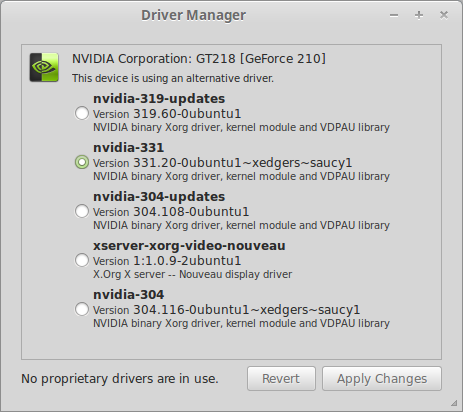Click the Version 331.20-0ubuntu1~xedgers~saucy1 text

(223, 163)
